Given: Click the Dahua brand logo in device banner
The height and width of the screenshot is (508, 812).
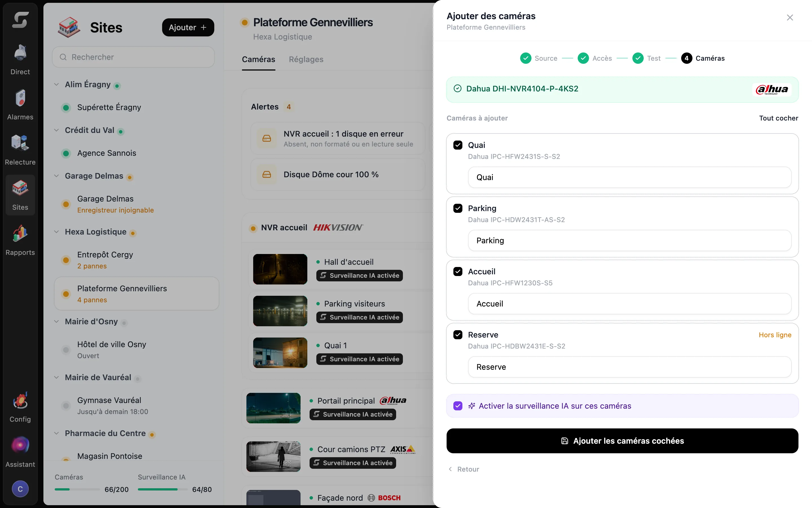Looking at the screenshot, I should tap(772, 89).
